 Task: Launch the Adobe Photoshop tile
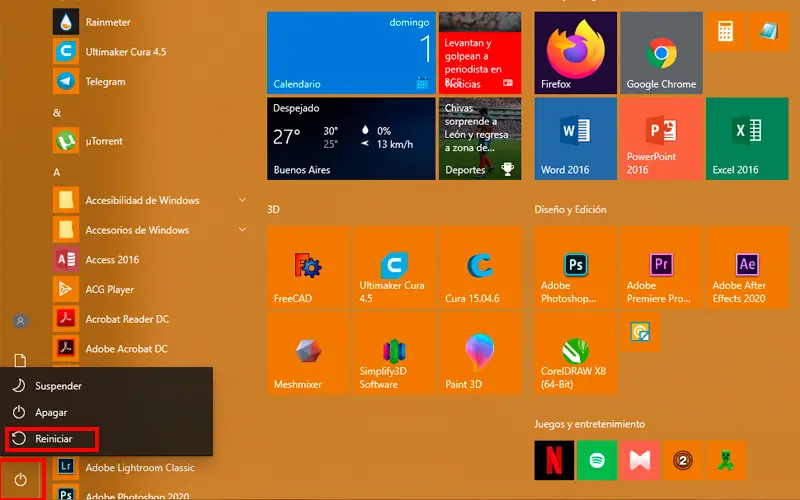[x=576, y=267]
